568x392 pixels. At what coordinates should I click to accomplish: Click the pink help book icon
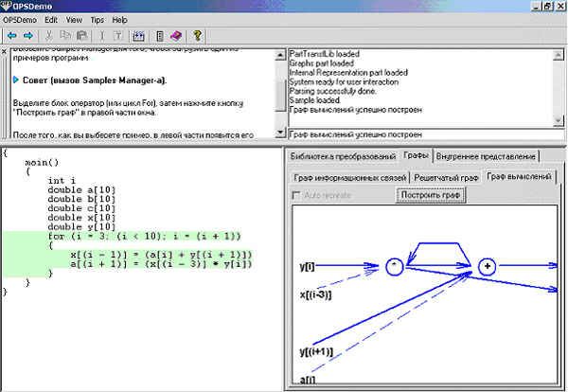[176, 35]
